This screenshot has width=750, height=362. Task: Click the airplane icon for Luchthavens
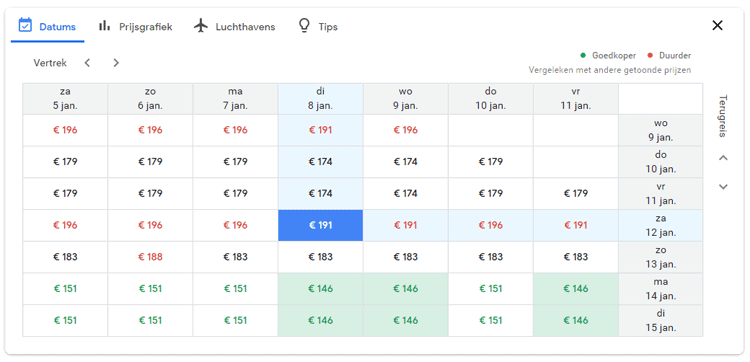pyautogui.click(x=201, y=26)
